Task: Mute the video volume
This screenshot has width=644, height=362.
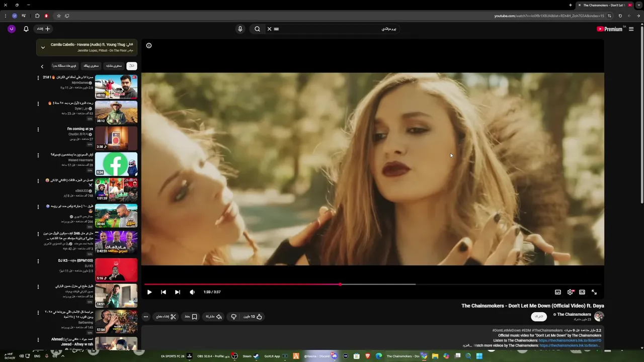Action: (192, 292)
